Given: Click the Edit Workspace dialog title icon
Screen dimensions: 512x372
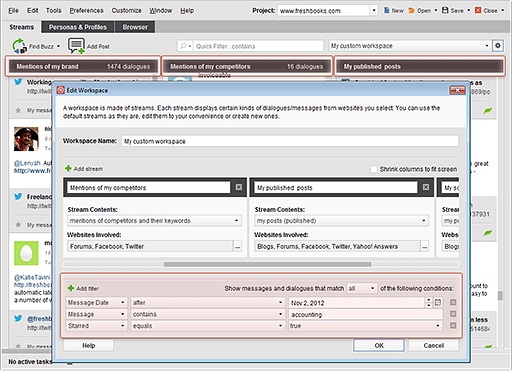Looking at the screenshot, I should (x=61, y=90).
